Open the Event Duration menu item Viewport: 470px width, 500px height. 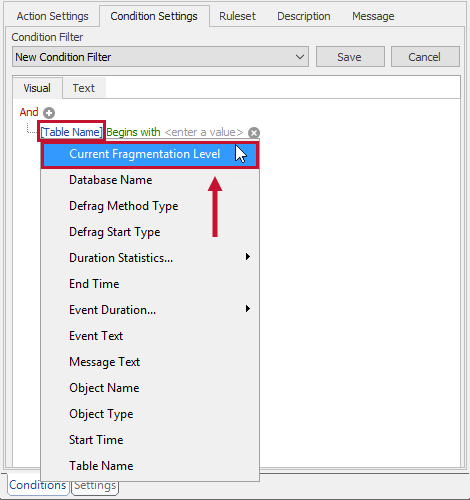150,310
